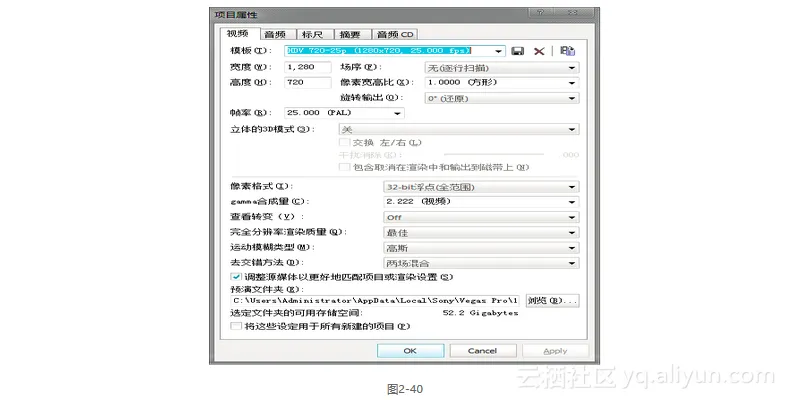The width and height of the screenshot is (786, 400).
Task: Click the 浏览 browse button
Action: (552, 301)
